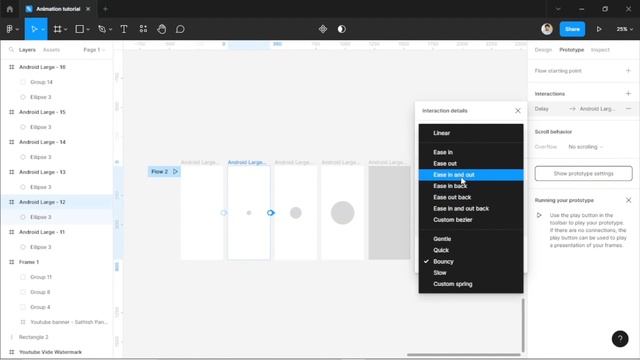
Task: Choose Slow spring easing
Action: pos(471,273)
